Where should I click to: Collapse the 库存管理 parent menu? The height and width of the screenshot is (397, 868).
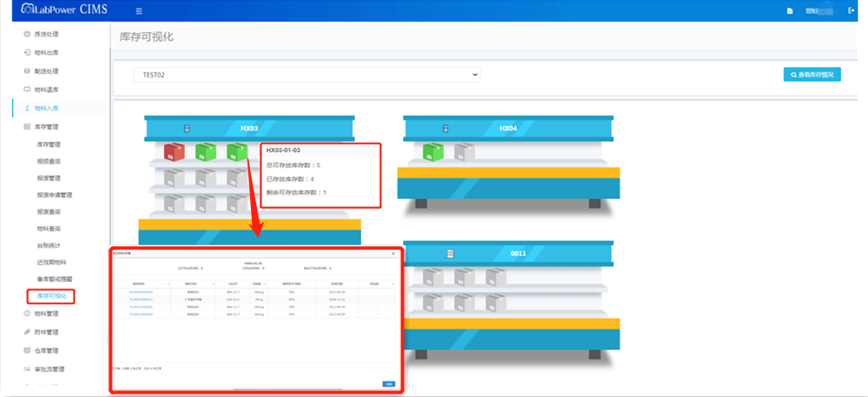pos(46,127)
